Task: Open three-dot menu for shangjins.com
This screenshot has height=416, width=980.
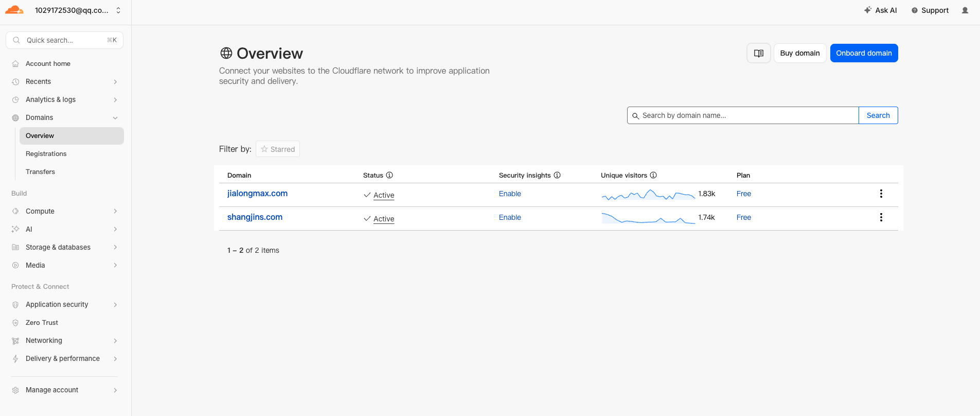Action: pyautogui.click(x=881, y=217)
